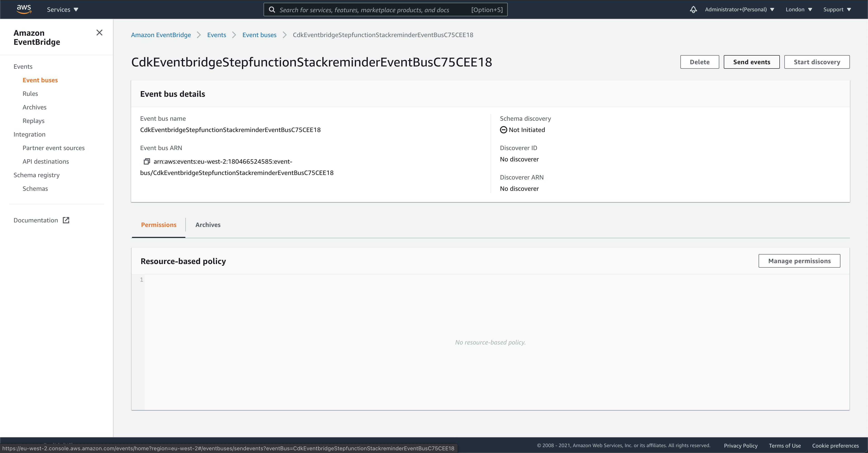
Task: Click the Event bus ARN value text
Action: (237, 167)
